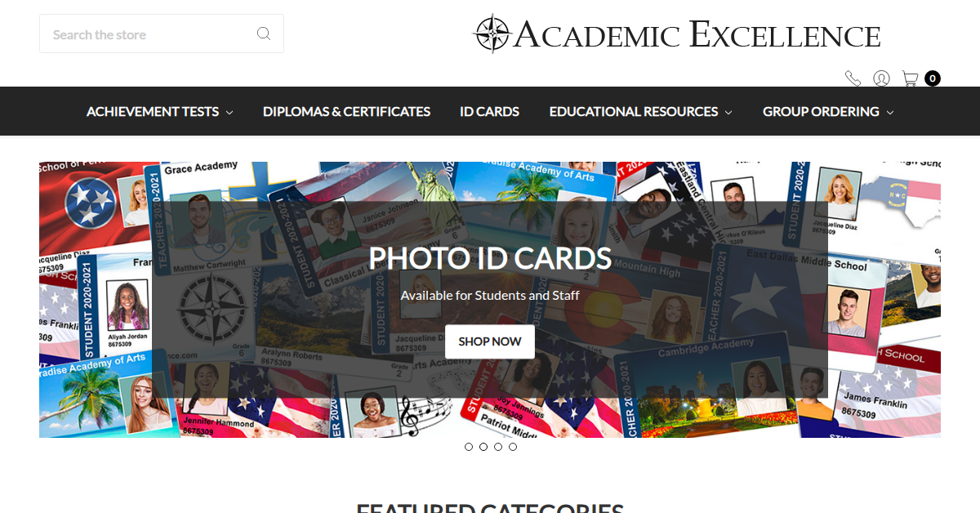Open Diplomas & Certificates menu item
Viewport: 980px width, 513px height.
[x=346, y=111]
